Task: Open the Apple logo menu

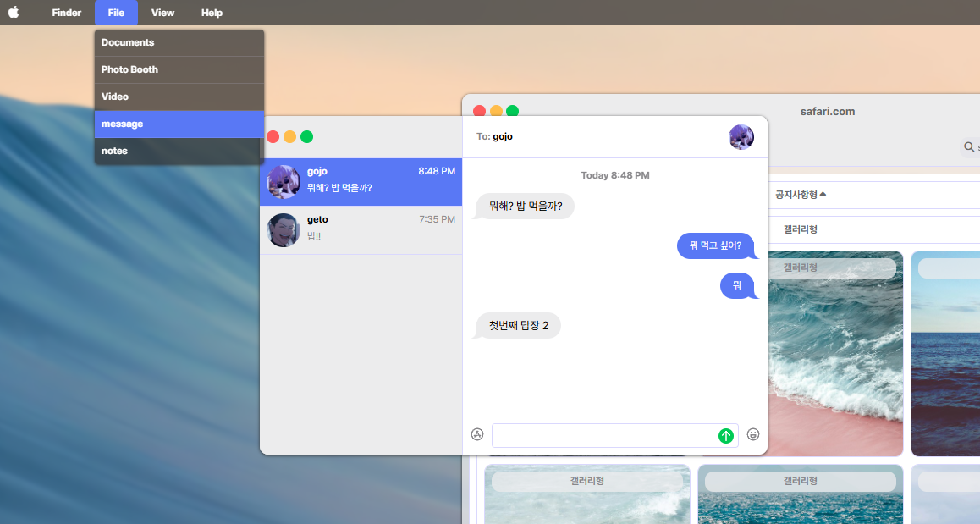Action: (x=14, y=13)
